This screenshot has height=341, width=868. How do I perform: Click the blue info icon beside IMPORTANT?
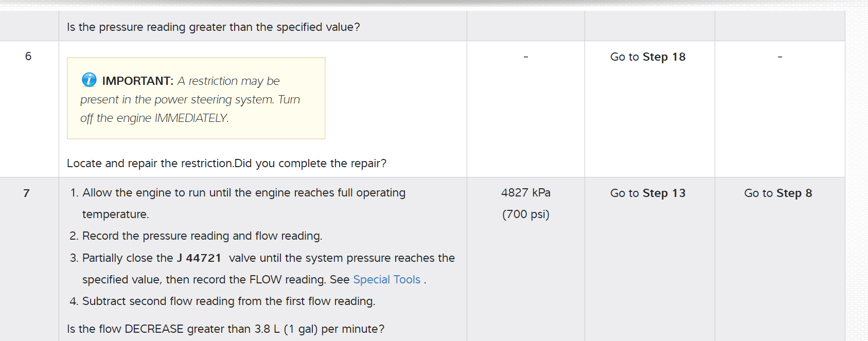(89, 80)
